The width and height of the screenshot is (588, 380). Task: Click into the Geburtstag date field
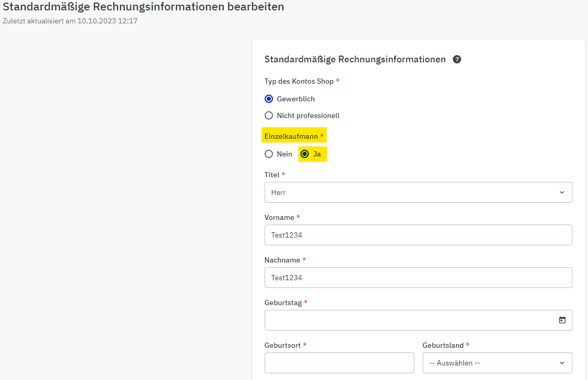[x=418, y=320]
